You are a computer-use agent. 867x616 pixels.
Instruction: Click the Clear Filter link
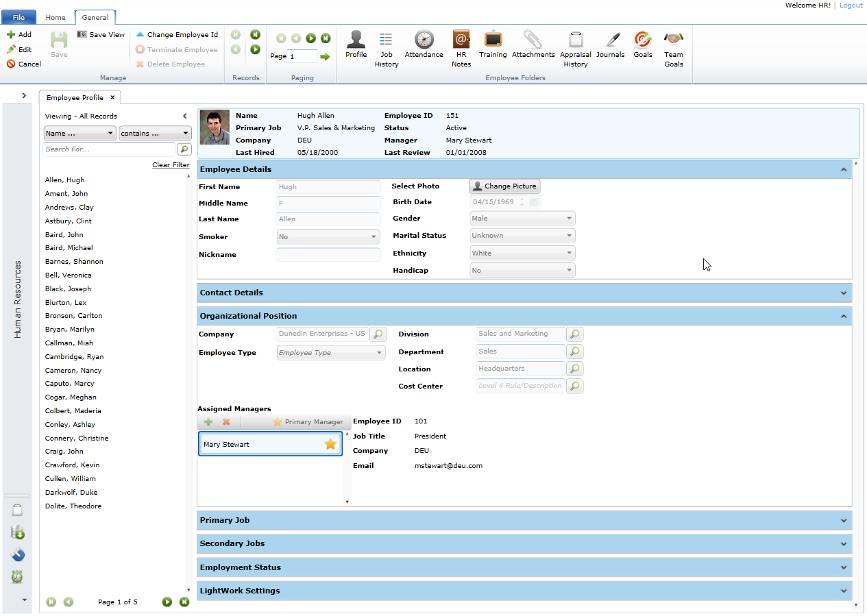171,164
